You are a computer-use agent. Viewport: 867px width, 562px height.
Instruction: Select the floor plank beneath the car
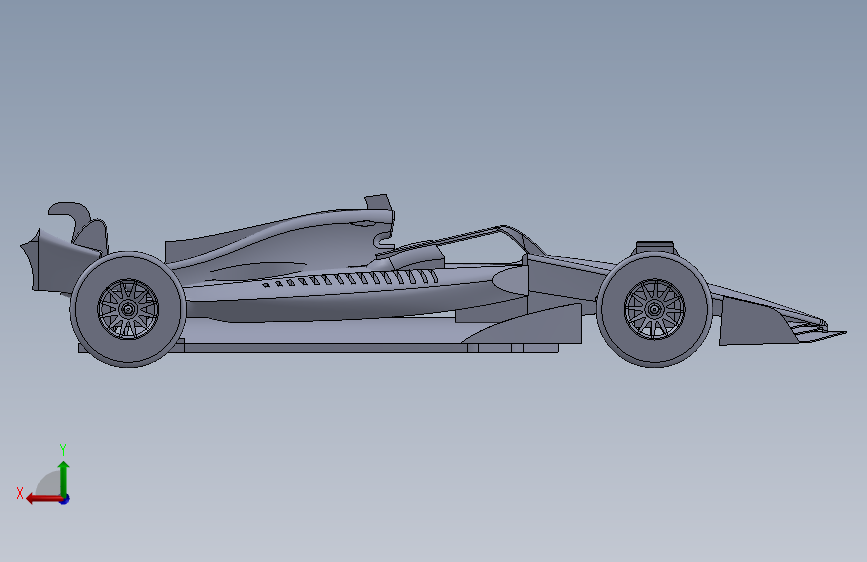pos(318,348)
